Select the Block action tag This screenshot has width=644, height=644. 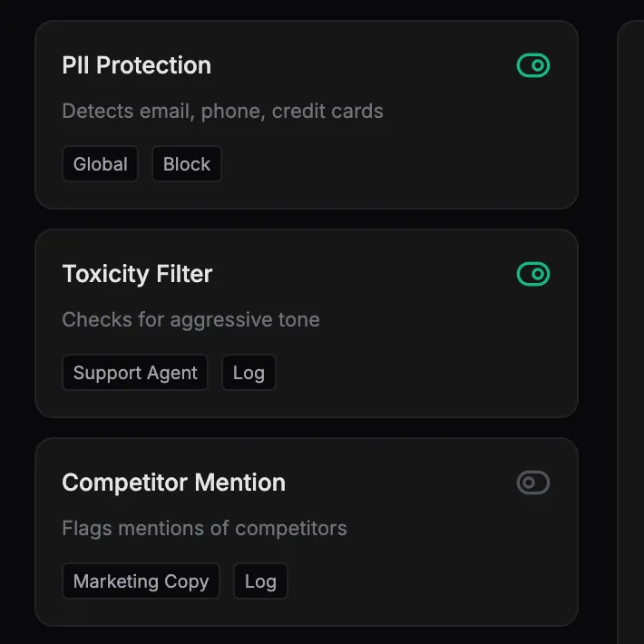(187, 164)
